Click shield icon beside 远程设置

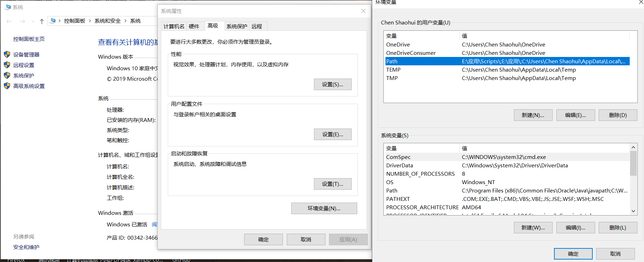point(7,65)
